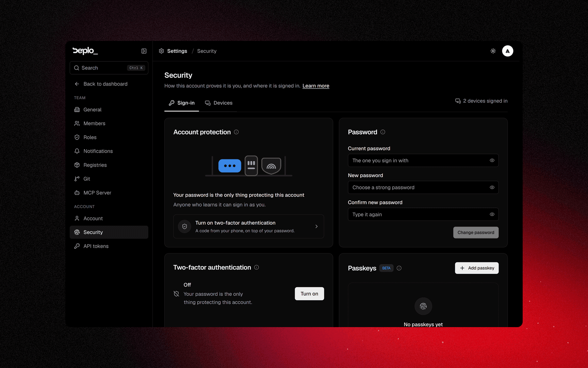Screen dimensions: 588x368
Task: Toggle visibility of confirm new password
Action: tap(492, 214)
